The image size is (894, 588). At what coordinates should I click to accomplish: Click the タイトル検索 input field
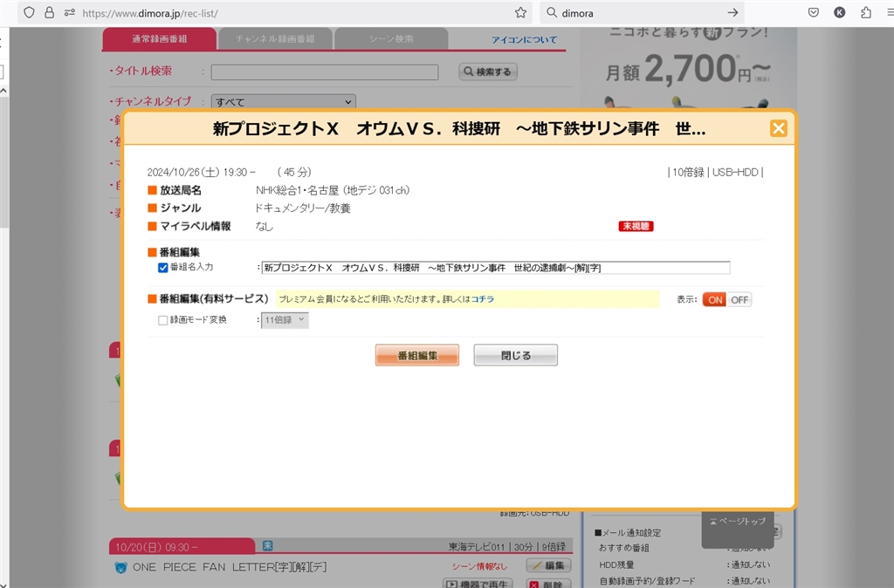[325, 72]
